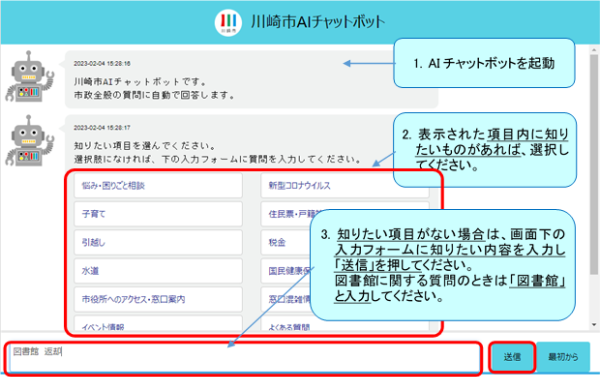The height and width of the screenshot is (377, 600).
Task: Click the robot avatar beside the greeting message
Action: pyautogui.click(x=29, y=77)
